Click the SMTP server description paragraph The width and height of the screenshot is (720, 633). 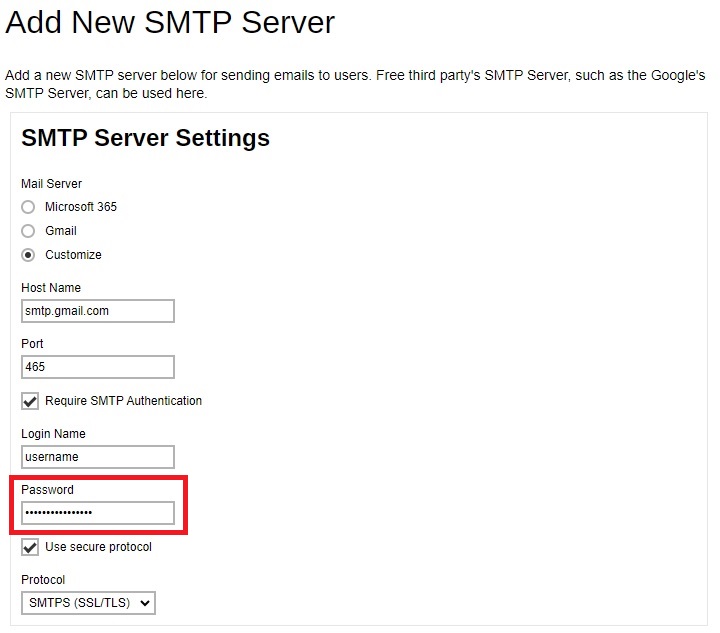[355, 84]
